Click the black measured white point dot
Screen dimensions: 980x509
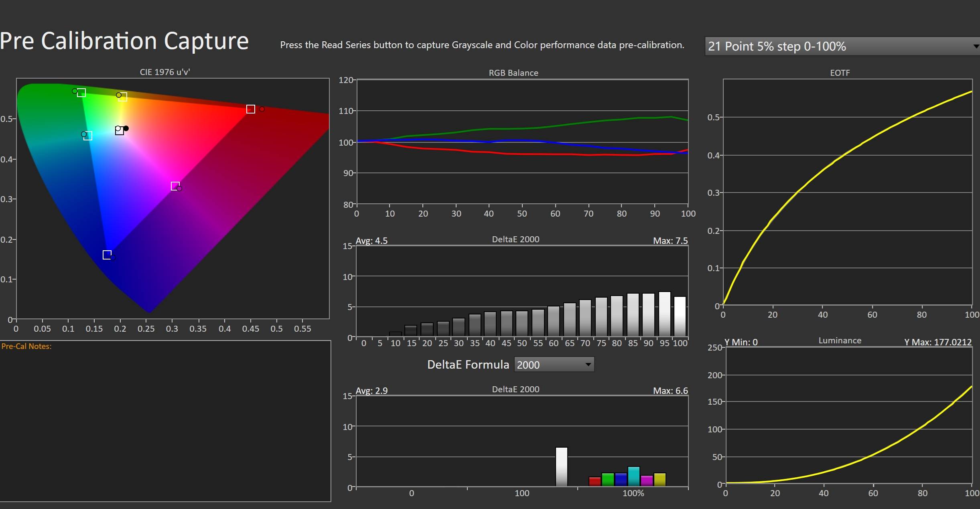point(126,128)
